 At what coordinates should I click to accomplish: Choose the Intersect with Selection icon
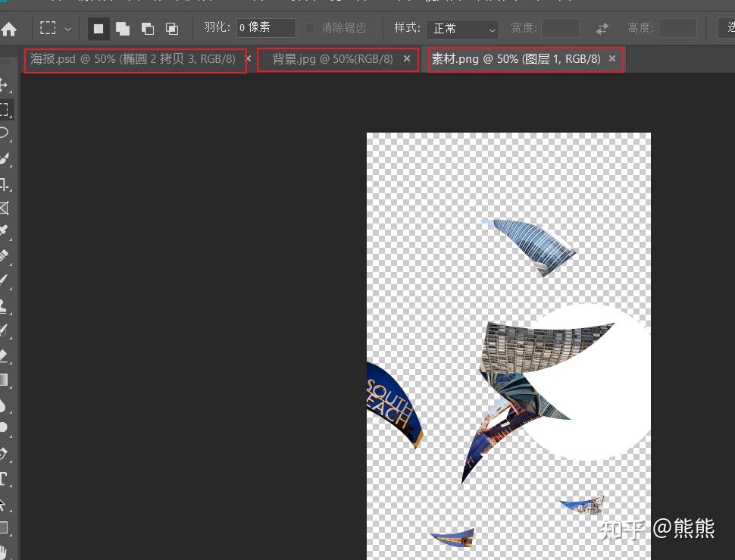172,29
